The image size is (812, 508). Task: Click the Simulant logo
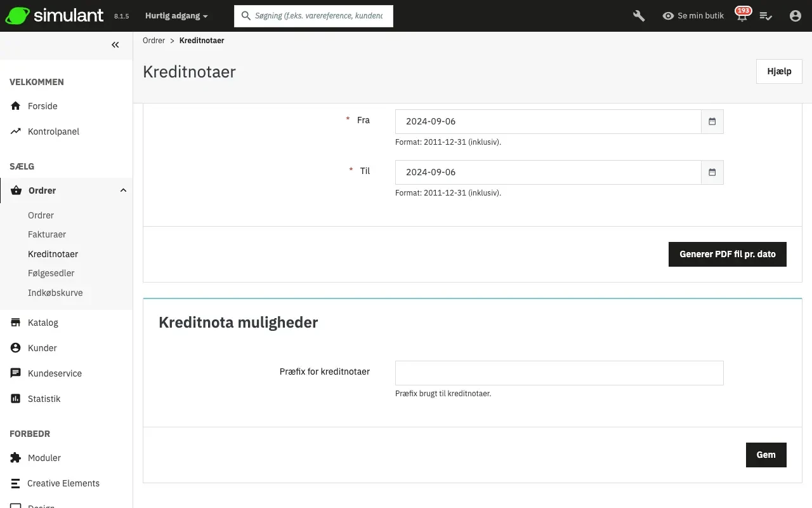55,16
